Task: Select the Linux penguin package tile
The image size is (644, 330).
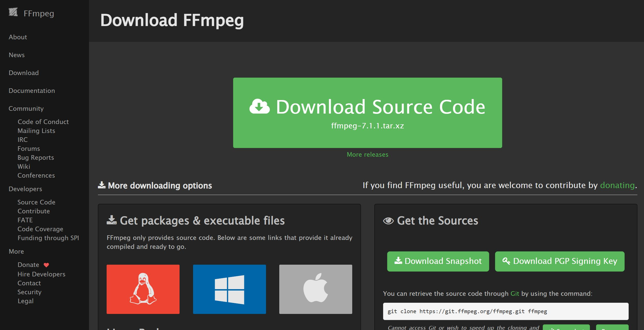Action: click(x=143, y=289)
